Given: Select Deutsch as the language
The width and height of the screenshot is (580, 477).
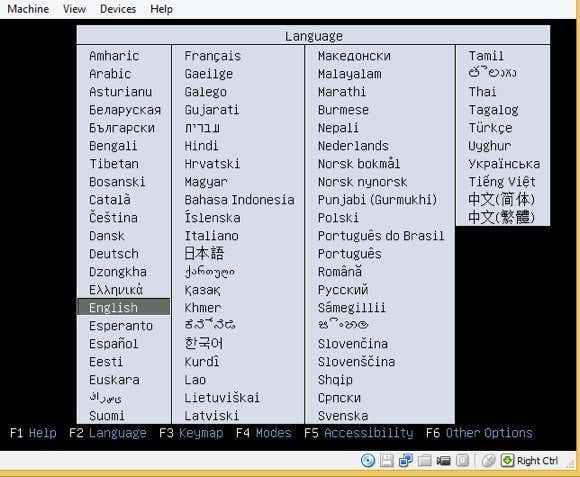Looking at the screenshot, I should coord(114,254).
